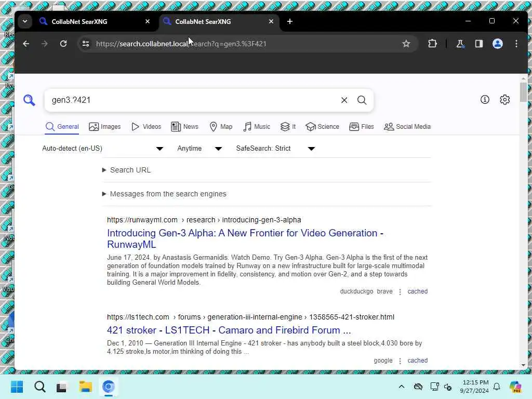Switch to the Files category
Screen dimensions: 532x399
(x=362, y=127)
